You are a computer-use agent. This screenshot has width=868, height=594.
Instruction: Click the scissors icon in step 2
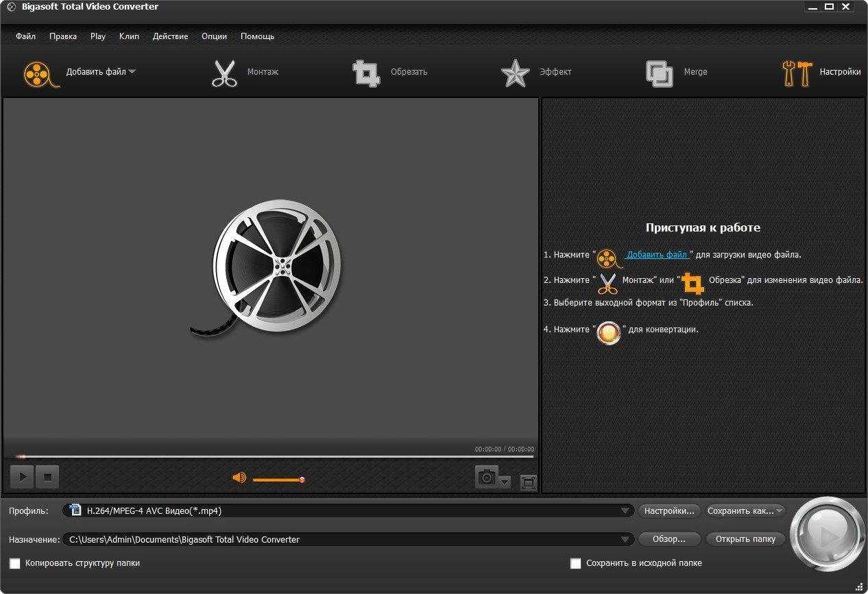pyautogui.click(x=607, y=283)
